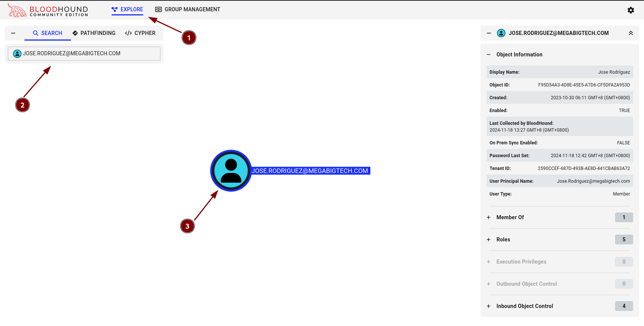Open the Cypher tab
This screenshot has height=326, width=644.
pos(140,33)
